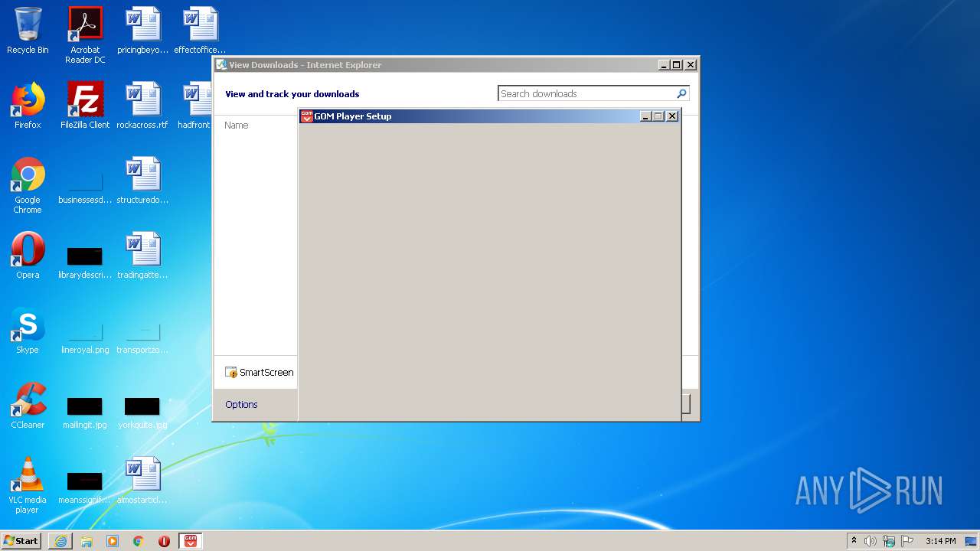Click the 3:14 PM taskbar clock
The width and height of the screenshot is (980, 551).
pyautogui.click(x=940, y=541)
